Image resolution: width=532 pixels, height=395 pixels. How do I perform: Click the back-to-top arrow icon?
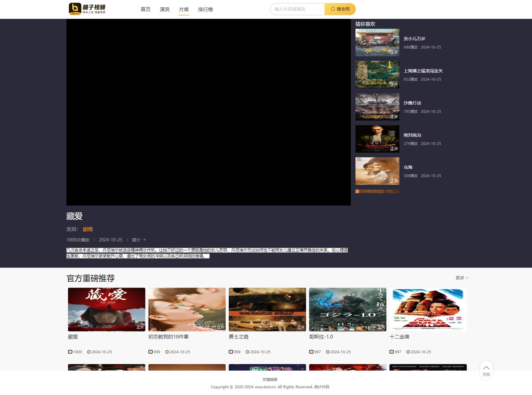(x=486, y=368)
